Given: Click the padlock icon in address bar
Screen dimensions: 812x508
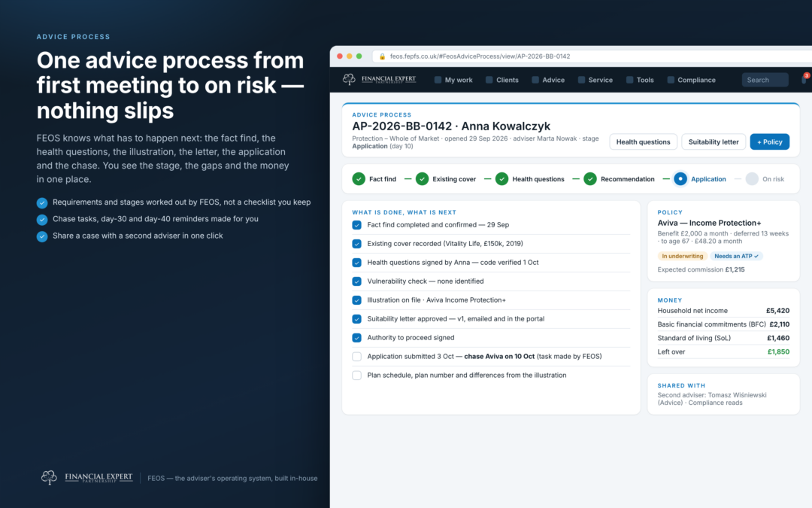Looking at the screenshot, I should pyautogui.click(x=382, y=56).
